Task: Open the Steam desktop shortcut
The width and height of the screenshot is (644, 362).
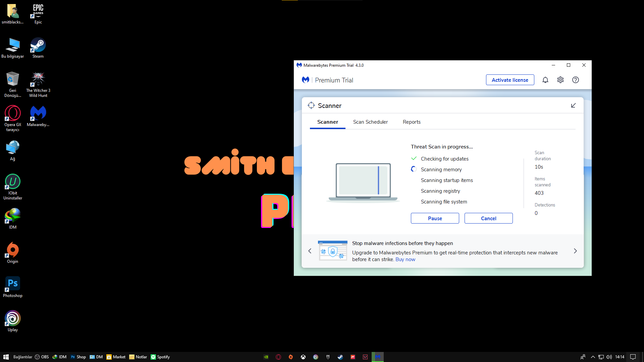Action: click(38, 48)
